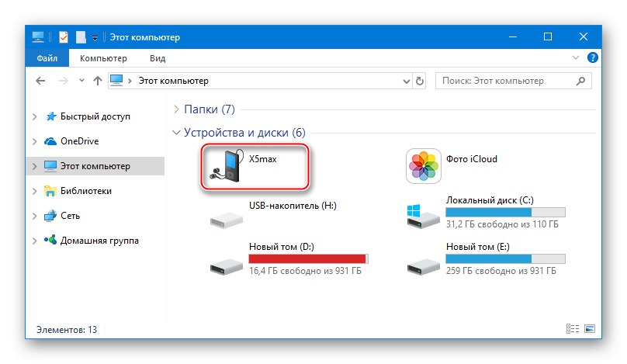627x364 pixels.
Task: Click Этот компьютер breadcrumb in address bar
Action: [174, 81]
